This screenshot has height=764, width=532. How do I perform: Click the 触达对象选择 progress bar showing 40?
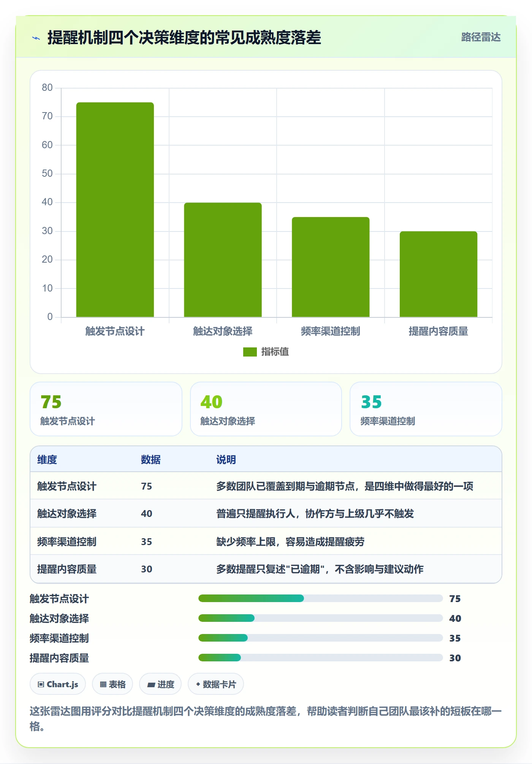pyautogui.click(x=320, y=618)
